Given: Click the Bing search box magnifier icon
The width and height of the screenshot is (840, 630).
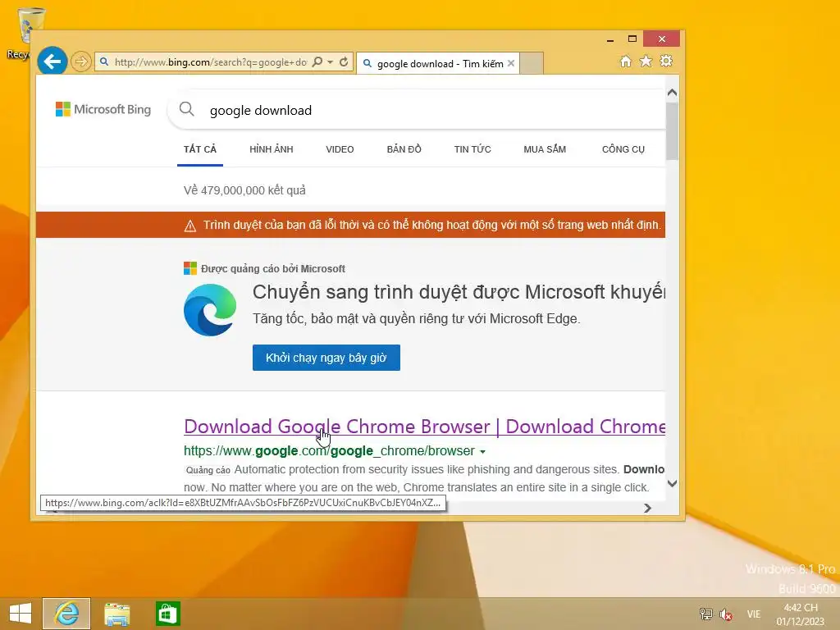Looking at the screenshot, I should (x=186, y=109).
